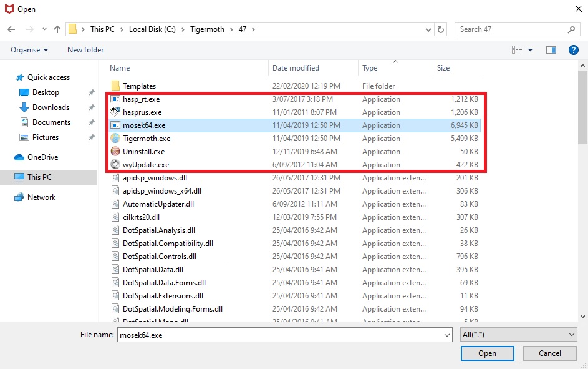This screenshot has height=369, width=588.
Task: Go back with the left arrow
Action: coord(11,29)
